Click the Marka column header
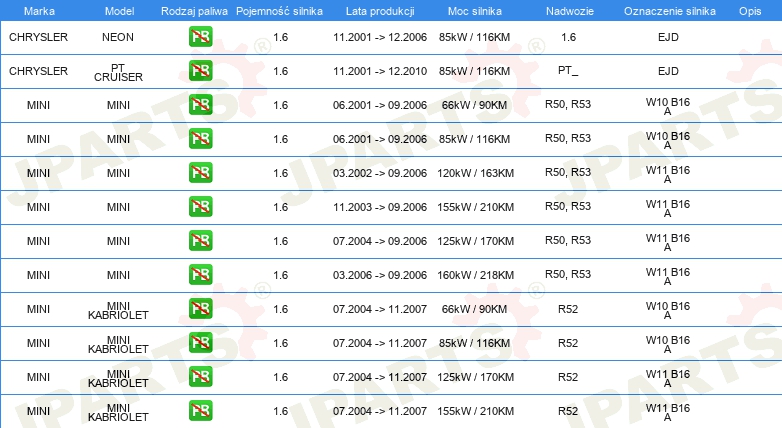This screenshot has width=782, height=428. pyautogui.click(x=39, y=11)
